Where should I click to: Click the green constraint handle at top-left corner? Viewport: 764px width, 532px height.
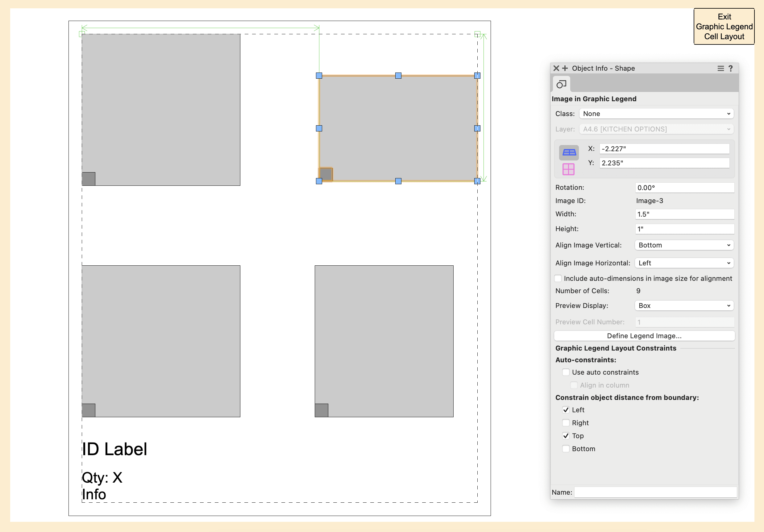81,34
